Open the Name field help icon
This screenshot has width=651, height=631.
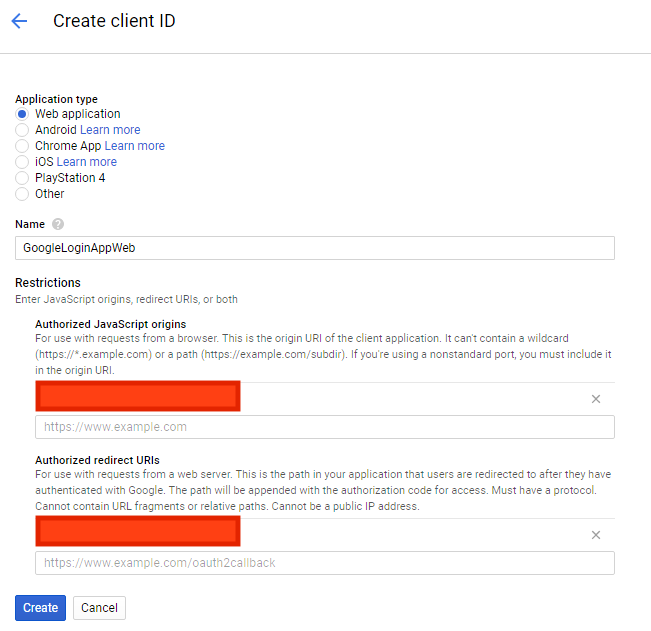tap(58, 224)
